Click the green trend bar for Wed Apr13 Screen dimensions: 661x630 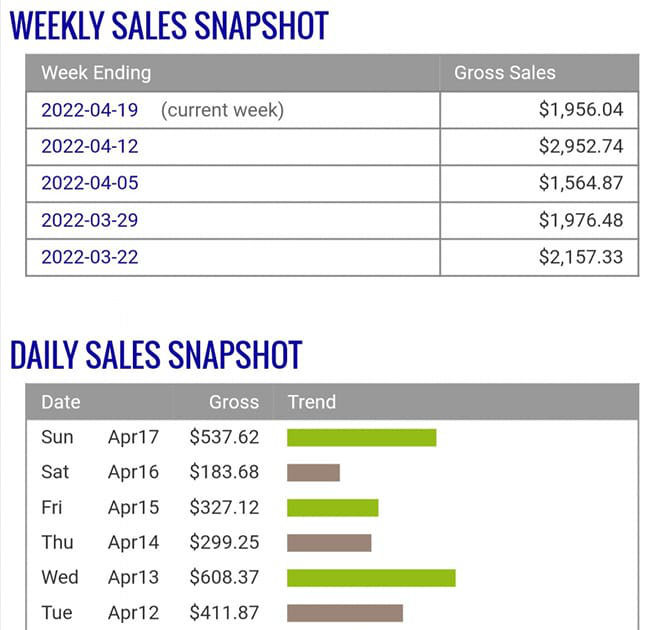tap(371, 578)
